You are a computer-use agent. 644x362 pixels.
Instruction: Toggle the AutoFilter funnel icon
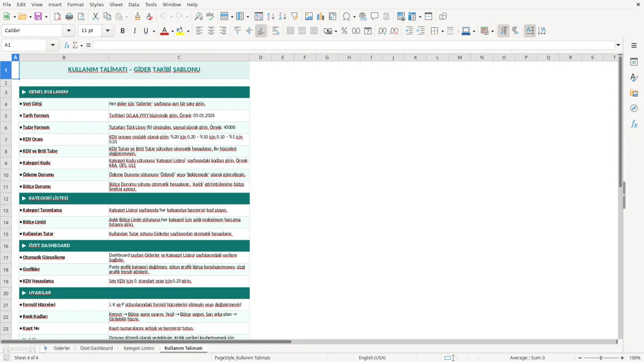294,17
